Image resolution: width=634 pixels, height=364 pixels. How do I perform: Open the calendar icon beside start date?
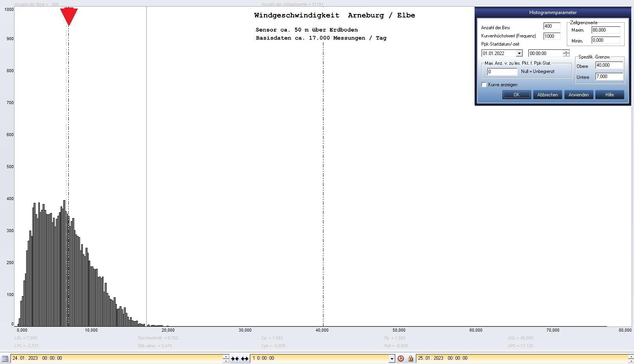pyautogui.click(x=5, y=358)
